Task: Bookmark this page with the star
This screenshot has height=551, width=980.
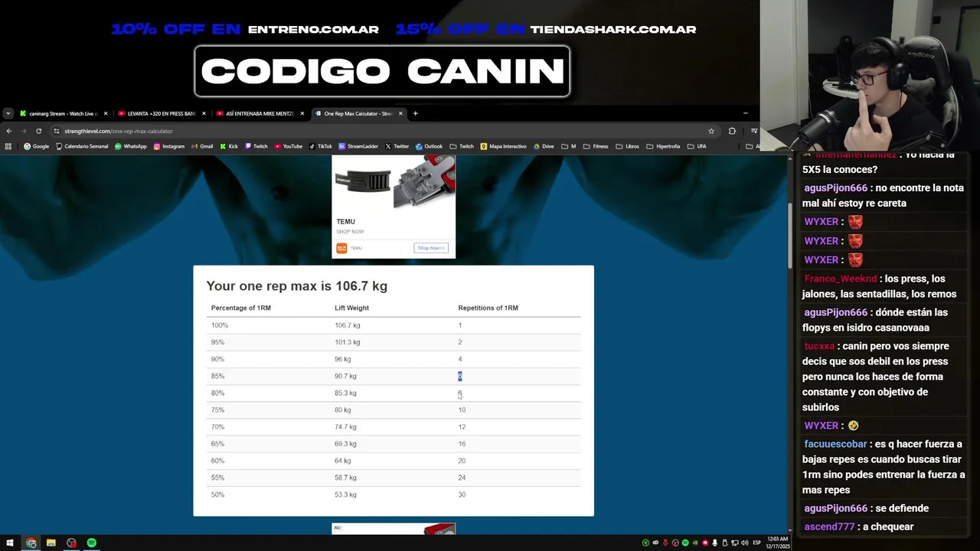Action: (711, 131)
